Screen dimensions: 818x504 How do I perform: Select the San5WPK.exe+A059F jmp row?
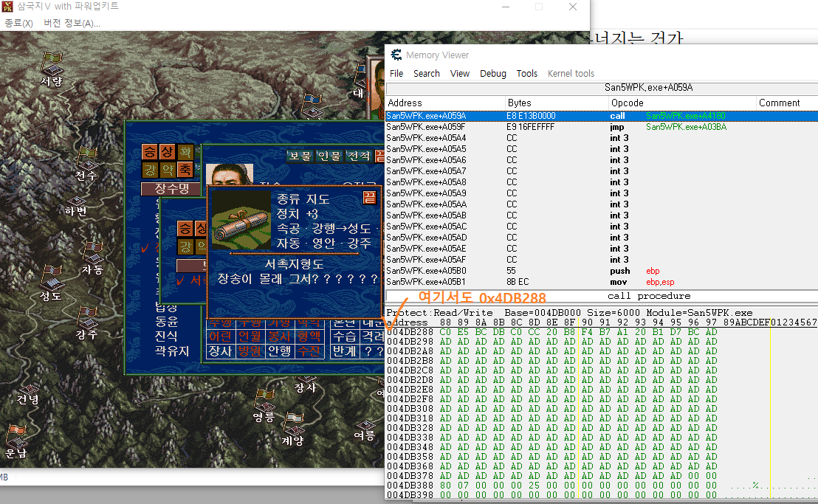(x=602, y=127)
